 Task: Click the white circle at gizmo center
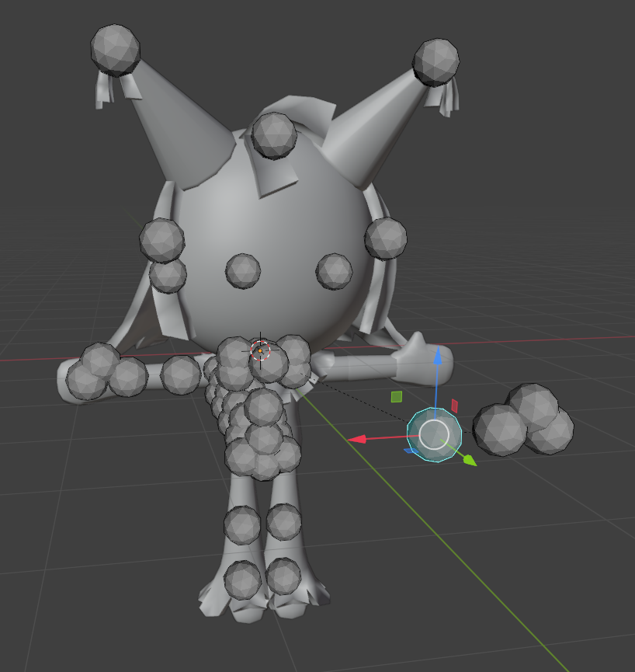click(x=434, y=434)
